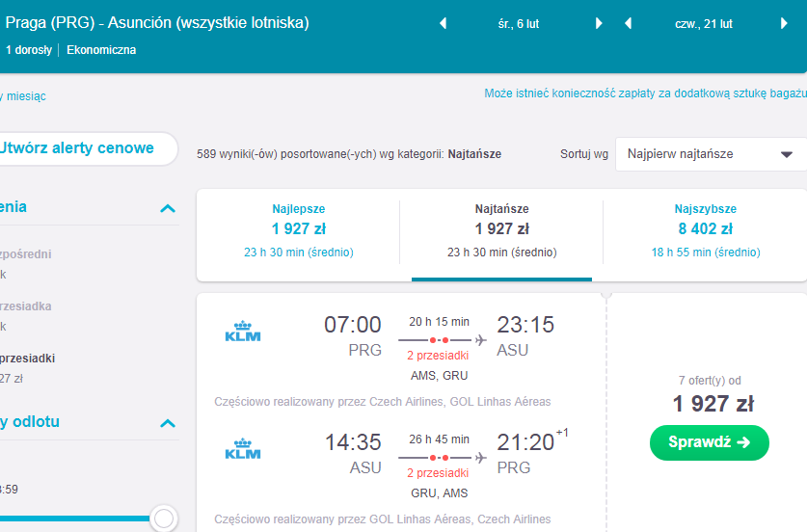
Task: Click the 2 przesiadki label on outbound flight
Action: click(438, 356)
